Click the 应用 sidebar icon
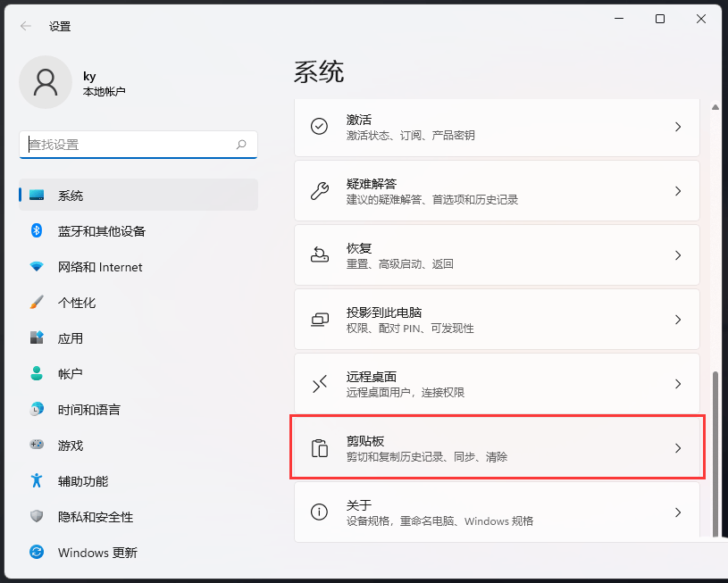 coord(54,337)
